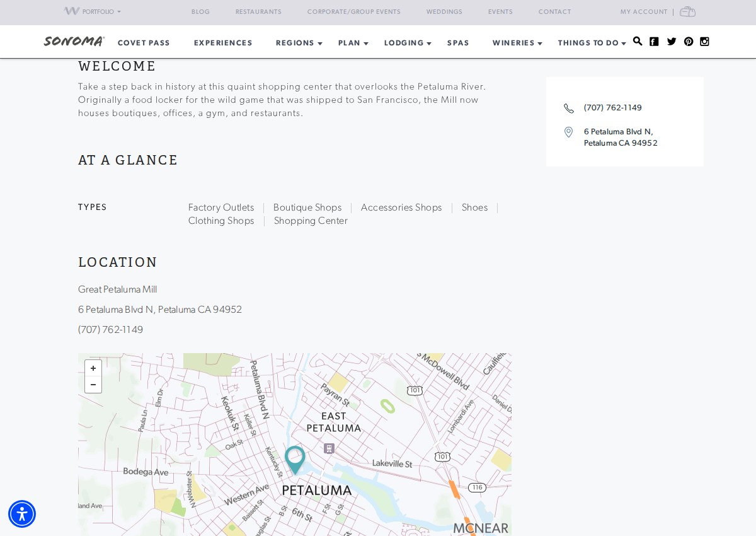
Task: Click the address in the contact card
Action: click(x=621, y=137)
